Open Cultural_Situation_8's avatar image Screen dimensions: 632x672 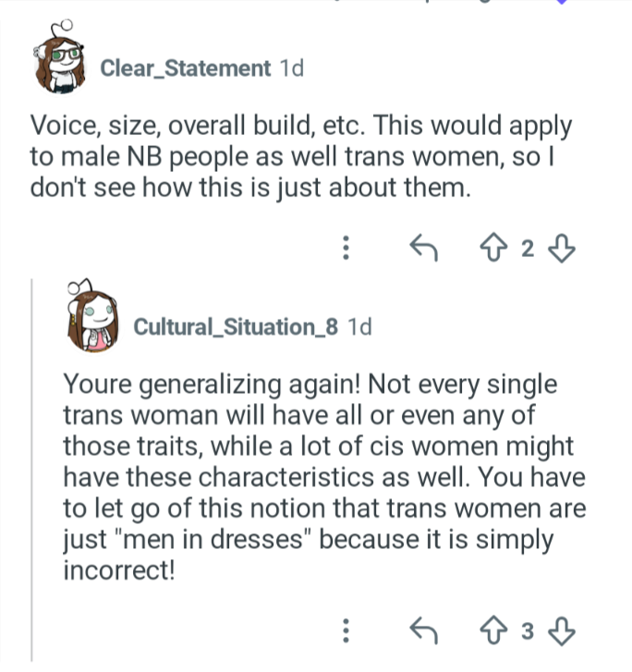click(x=92, y=316)
